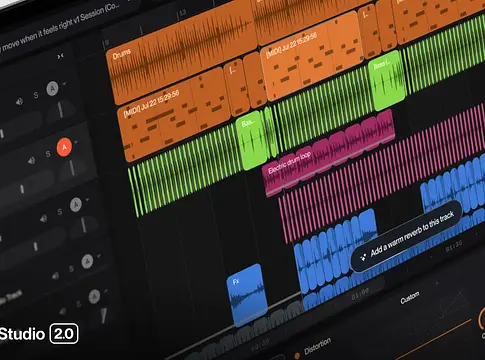The height and width of the screenshot is (360, 485).
Task: Toggle the red A button off
Action: [x=64, y=147]
